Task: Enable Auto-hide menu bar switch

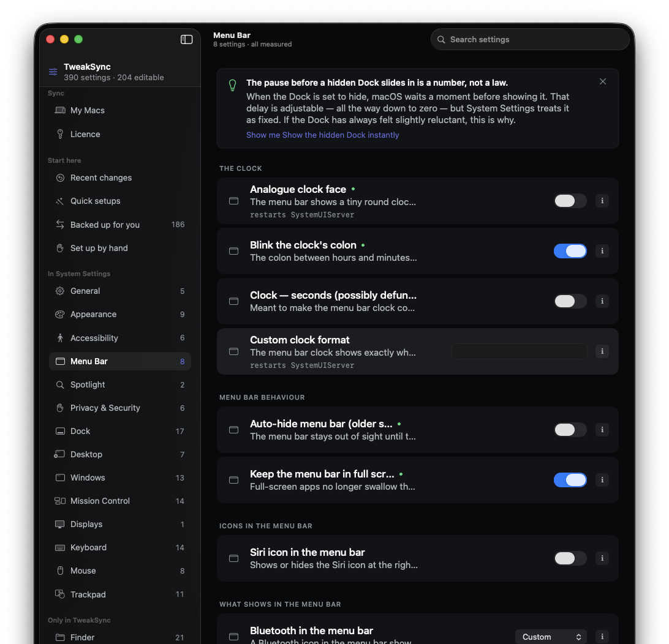Action: point(570,430)
